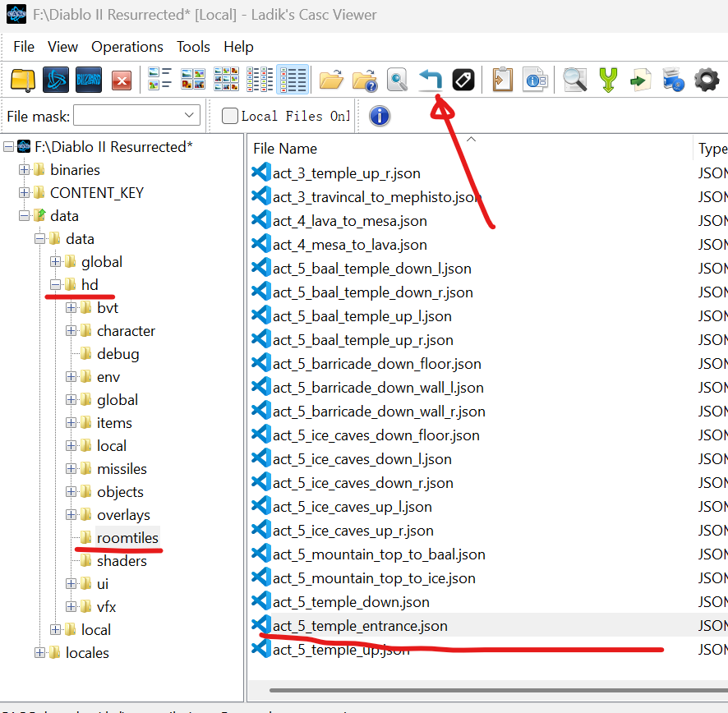Click the clipboard paste icon
This screenshot has height=713, width=728.
click(x=502, y=80)
